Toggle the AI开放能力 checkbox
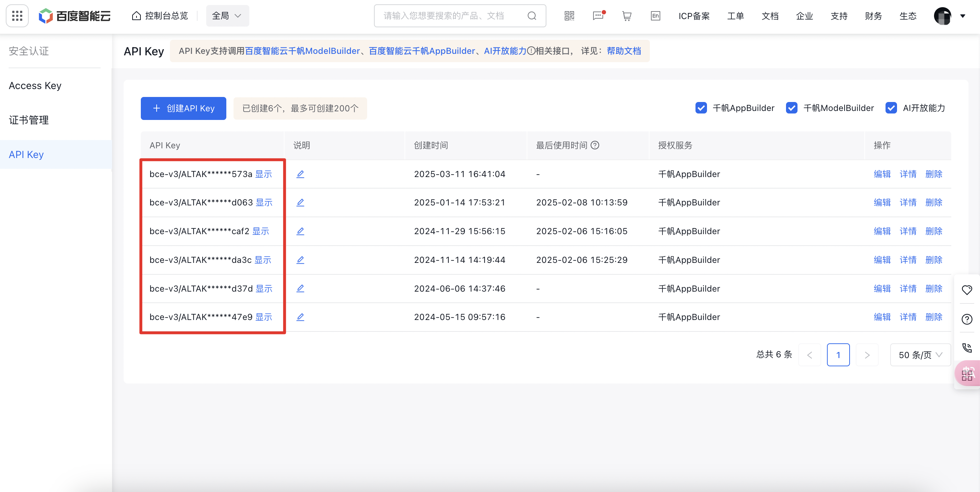Viewport: 980px width, 492px height. [x=891, y=108]
